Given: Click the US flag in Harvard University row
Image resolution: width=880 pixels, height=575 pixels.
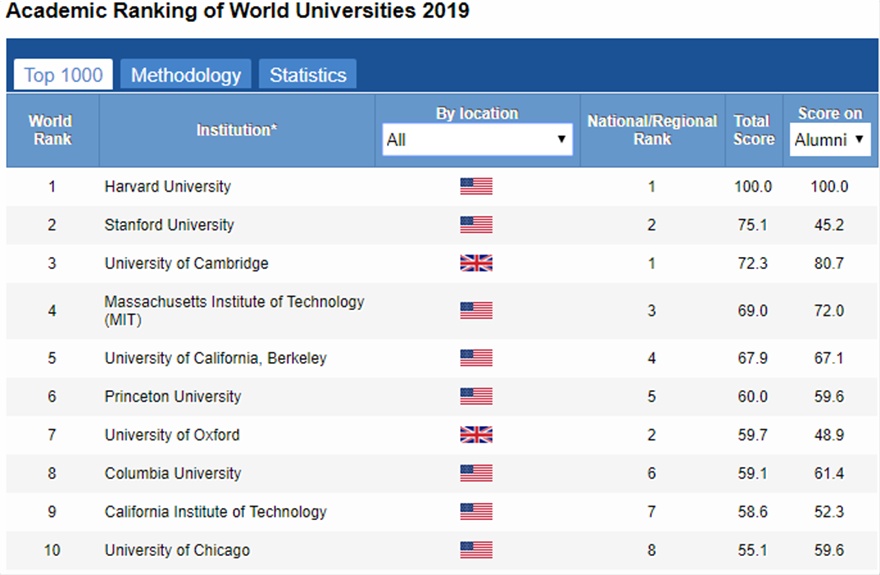Looking at the screenshot, I should (476, 186).
